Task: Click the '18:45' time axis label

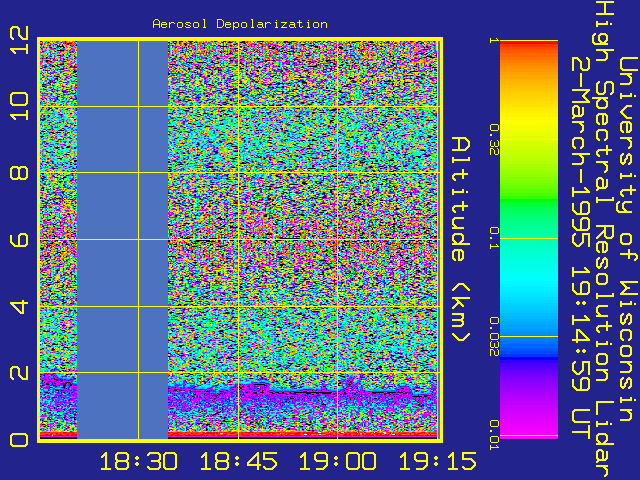Action: point(238,461)
